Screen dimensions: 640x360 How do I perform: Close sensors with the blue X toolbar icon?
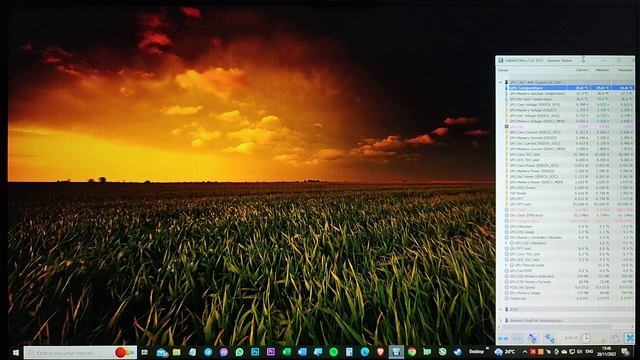(x=630, y=338)
